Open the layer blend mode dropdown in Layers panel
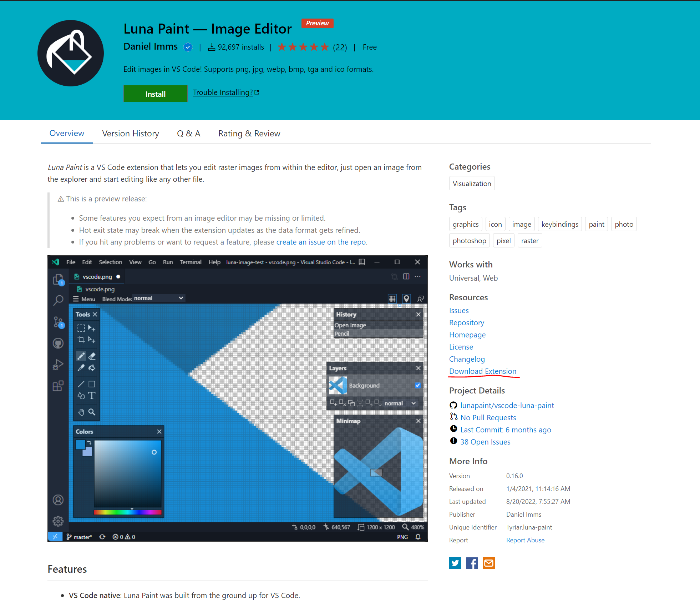This screenshot has height=602, width=700. click(400, 403)
